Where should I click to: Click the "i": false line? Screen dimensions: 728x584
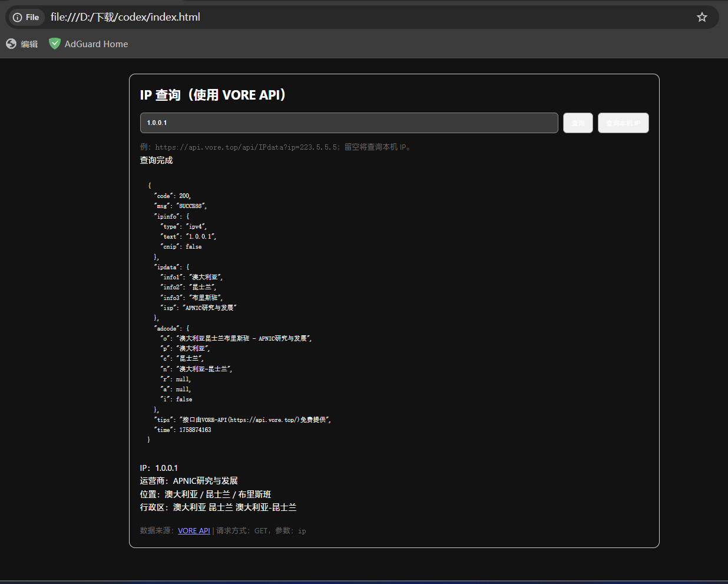pos(176,399)
